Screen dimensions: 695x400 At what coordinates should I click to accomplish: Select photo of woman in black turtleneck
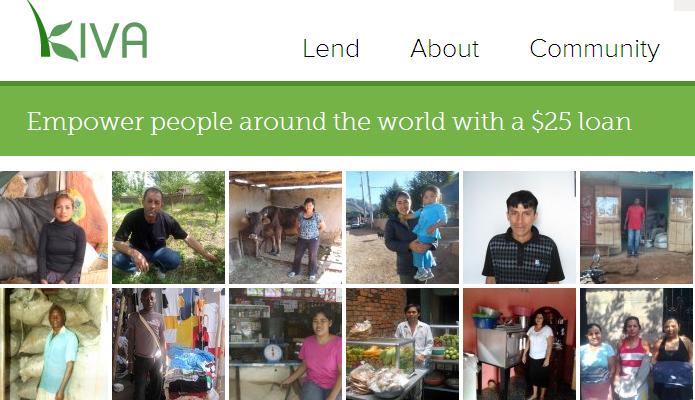54,227
